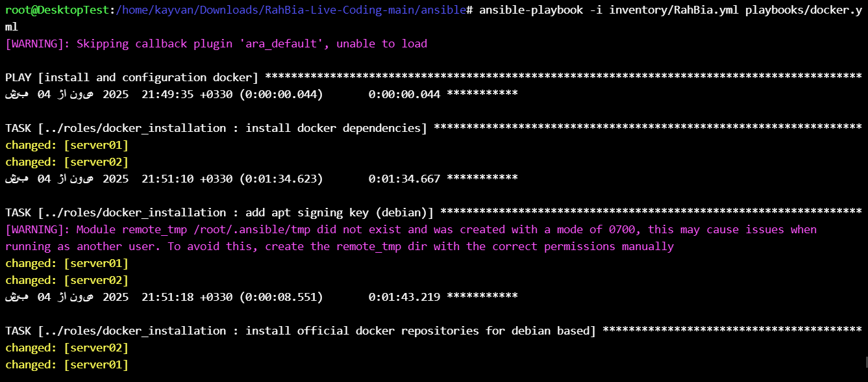Click the PLAY install and configuration docker header
868x382 pixels.
pos(434,77)
